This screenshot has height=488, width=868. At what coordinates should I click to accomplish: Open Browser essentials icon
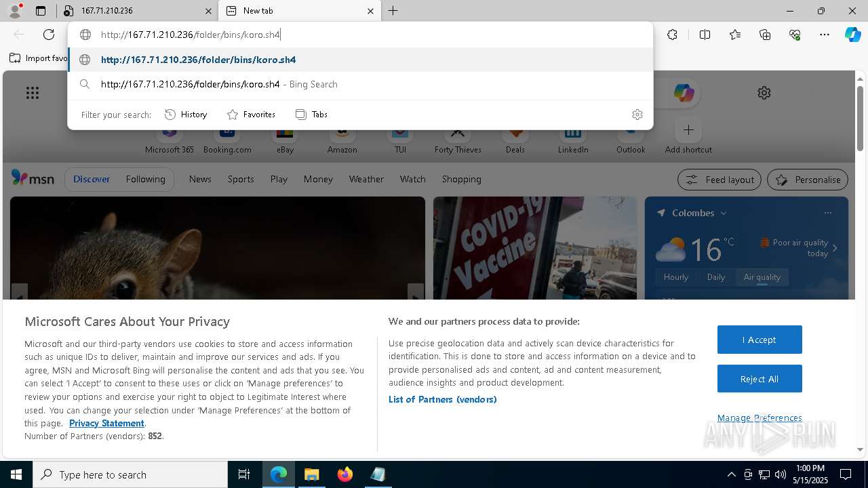pos(795,35)
